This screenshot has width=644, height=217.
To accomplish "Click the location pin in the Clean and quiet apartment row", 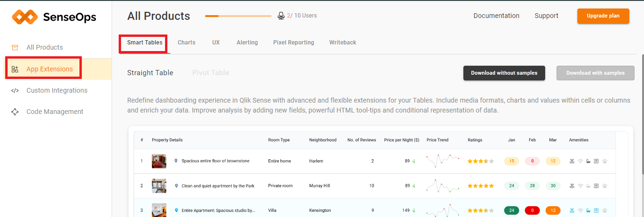I will (x=176, y=186).
